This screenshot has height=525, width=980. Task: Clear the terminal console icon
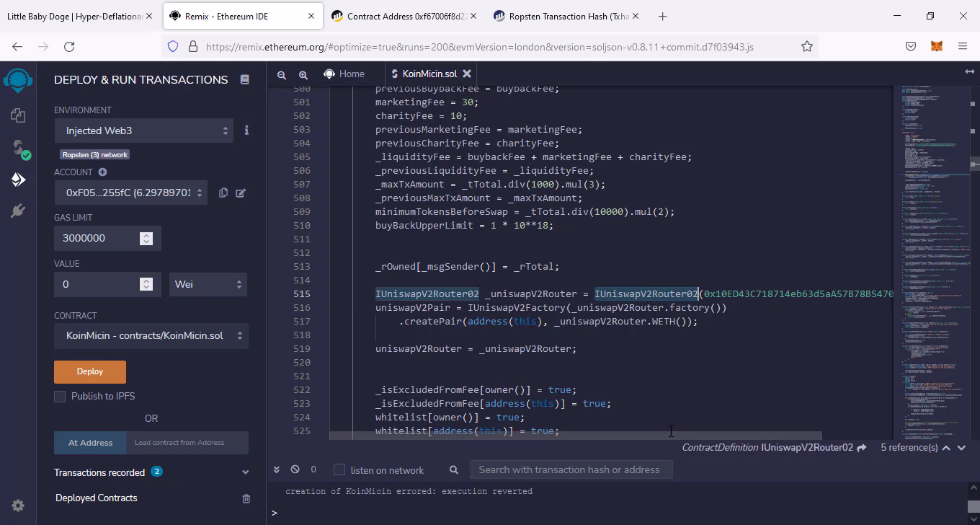tap(295, 469)
